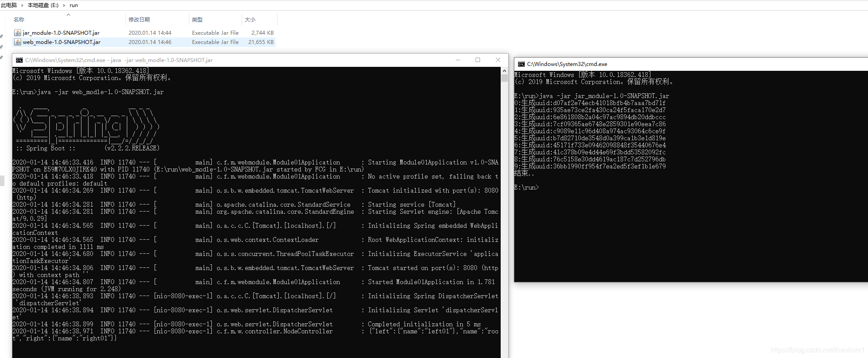This screenshot has width=868, height=358.
Task: Minimize the web_modle cmd window
Action: [458, 60]
